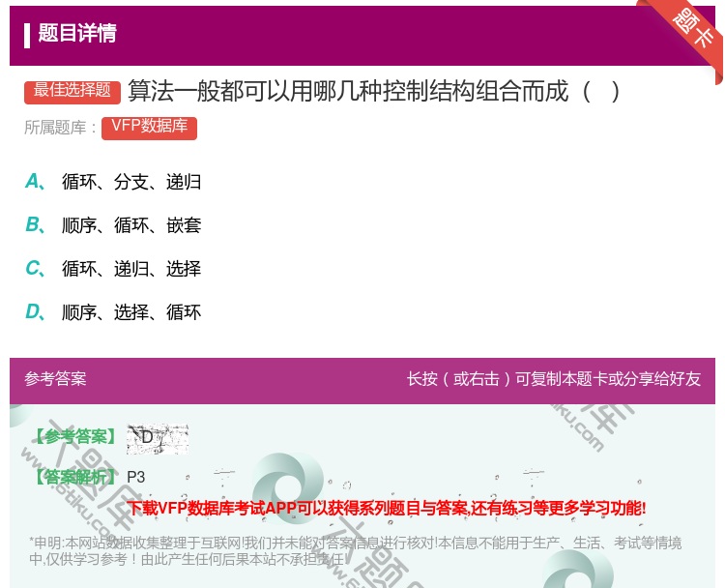Click the answer image showing D

click(158, 438)
